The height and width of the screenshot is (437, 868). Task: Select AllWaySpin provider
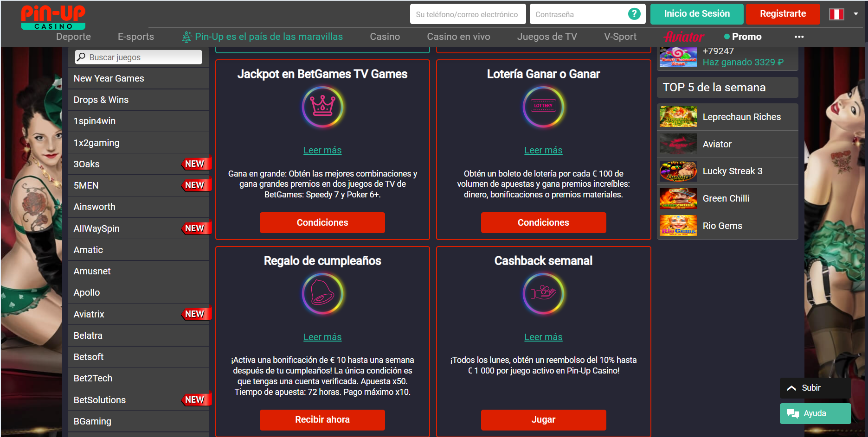click(x=138, y=228)
